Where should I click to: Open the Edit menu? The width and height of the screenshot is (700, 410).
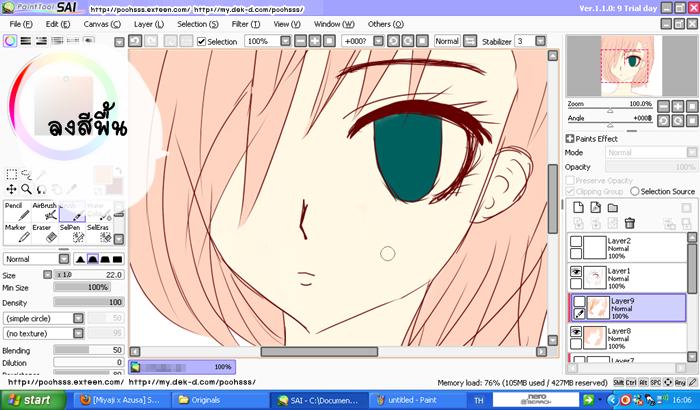58,24
